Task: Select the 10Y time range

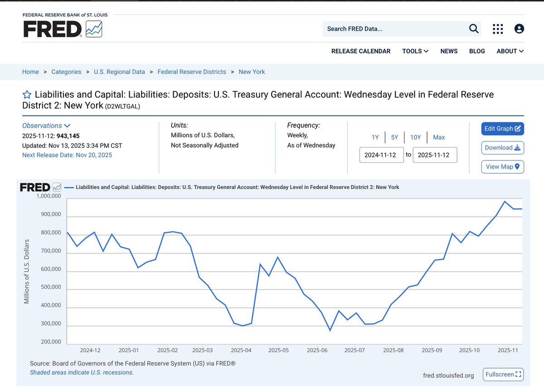Action: [x=415, y=137]
